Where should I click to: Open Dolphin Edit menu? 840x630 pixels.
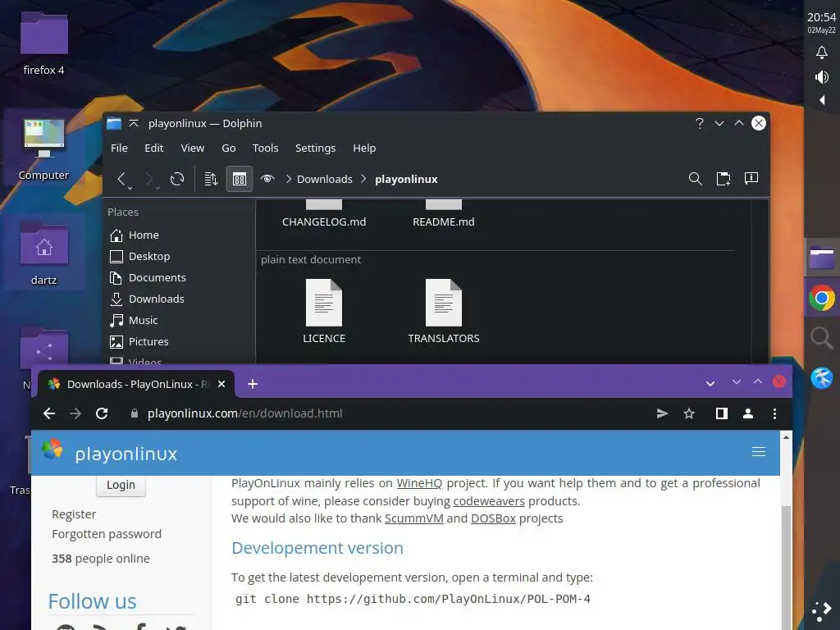coord(153,148)
